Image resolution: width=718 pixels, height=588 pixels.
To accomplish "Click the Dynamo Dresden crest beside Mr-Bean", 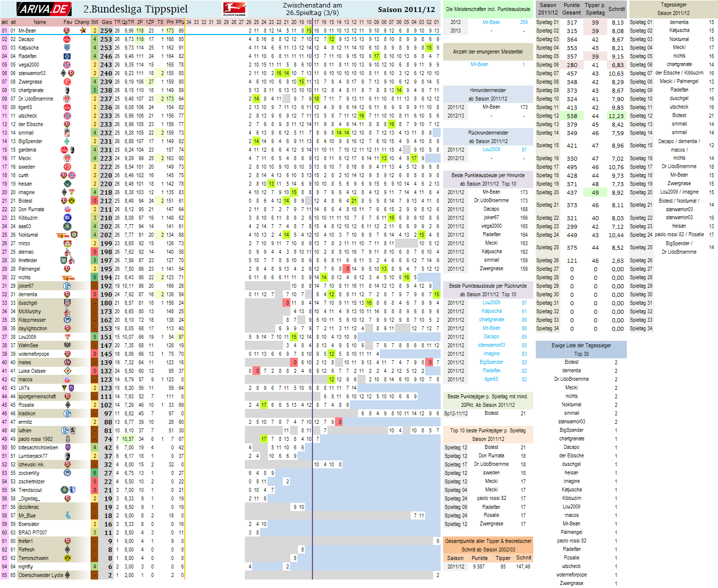I will (67, 31).
